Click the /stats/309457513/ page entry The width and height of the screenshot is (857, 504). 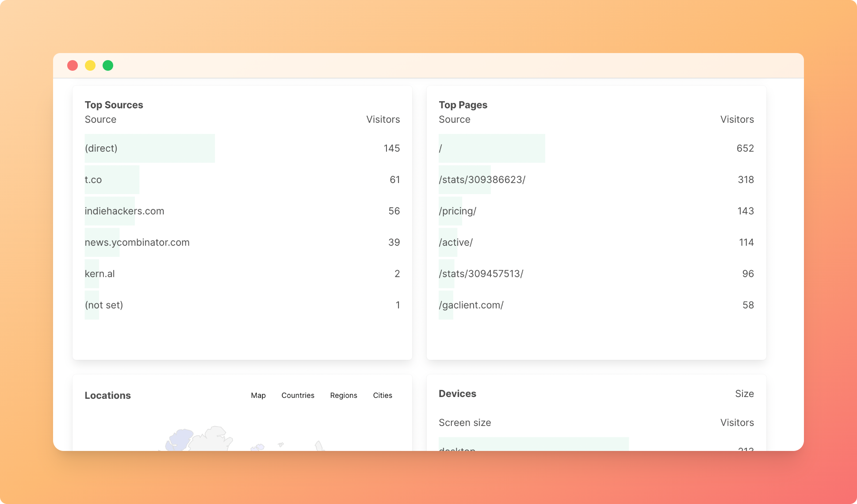481,274
